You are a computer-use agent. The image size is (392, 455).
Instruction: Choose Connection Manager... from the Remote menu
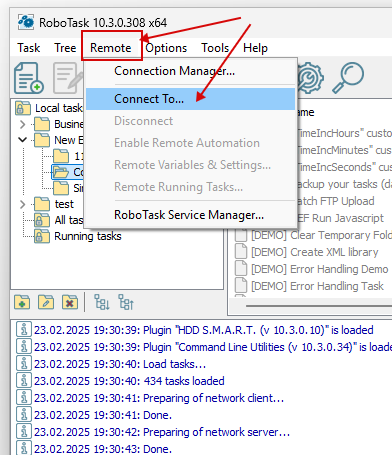click(190, 71)
